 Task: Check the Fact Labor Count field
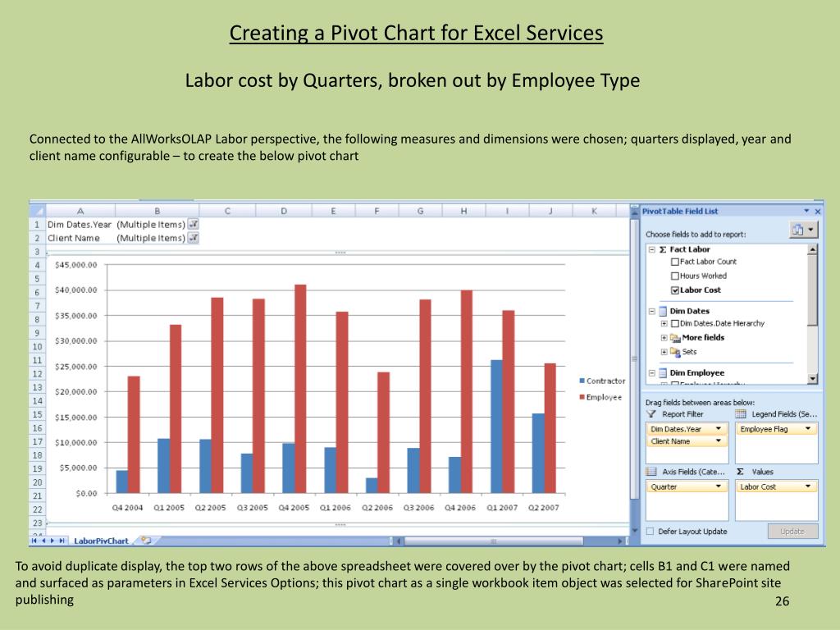pos(675,262)
